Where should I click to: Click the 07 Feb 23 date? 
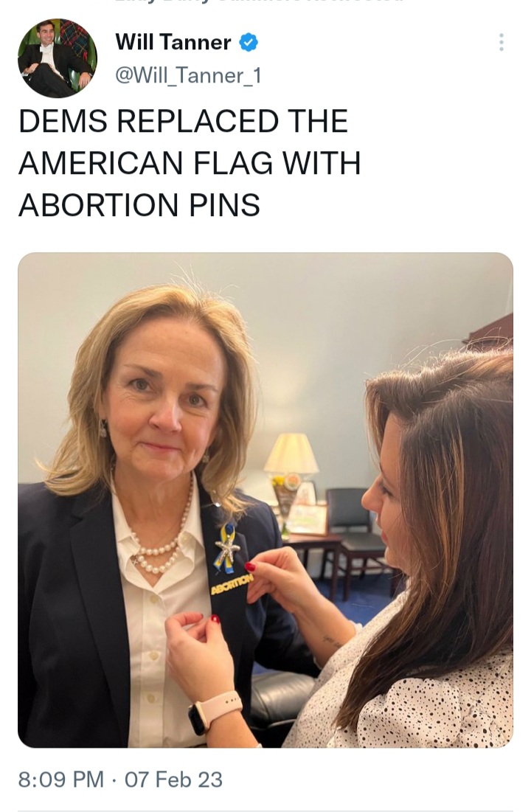pos(173,780)
